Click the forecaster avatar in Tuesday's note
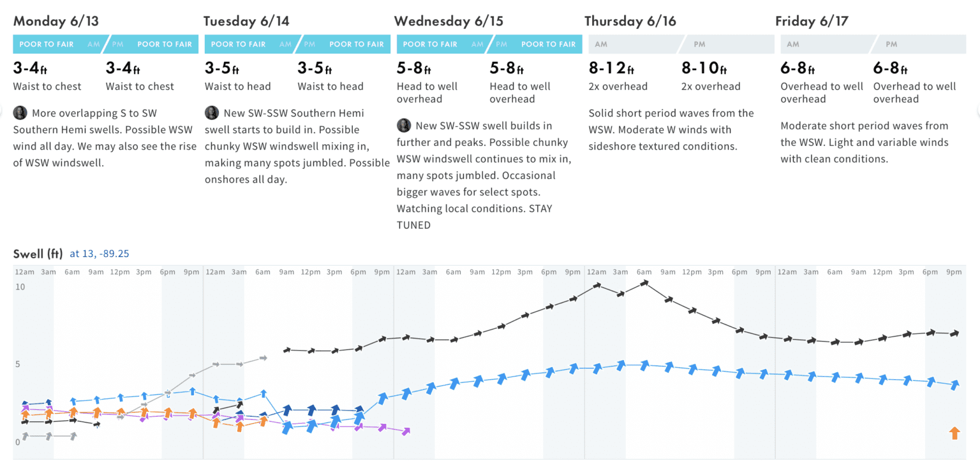Screen dimensions: 980x466 212,113
